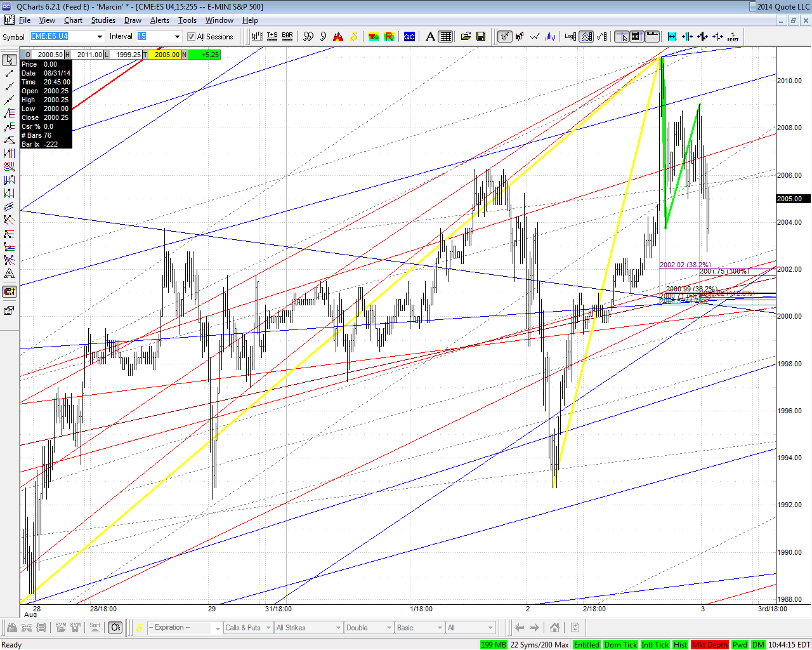Screen dimensions: 812x650
Task: Select the text 'A' tool in left sidebar
Action: point(10,274)
